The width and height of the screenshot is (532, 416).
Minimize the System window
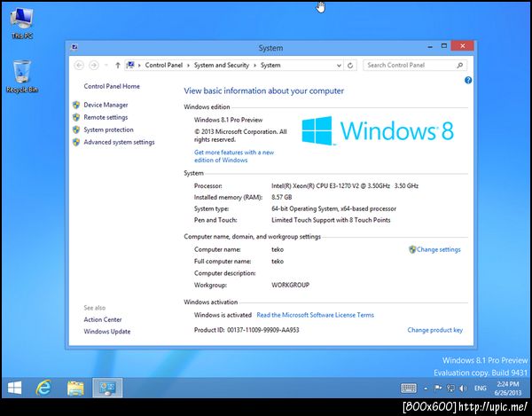click(x=430, y=46)
